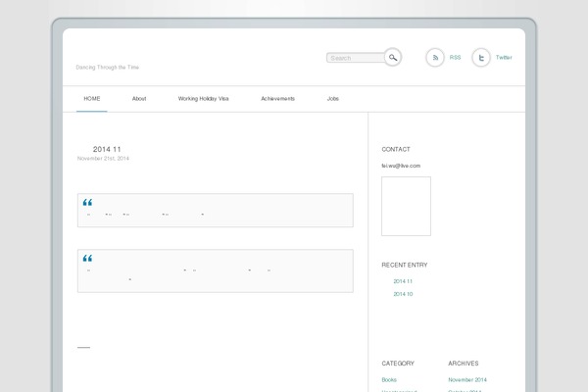588x392 pixels.
Task: Open the Achievements menu item
Action: click(278, 99)
